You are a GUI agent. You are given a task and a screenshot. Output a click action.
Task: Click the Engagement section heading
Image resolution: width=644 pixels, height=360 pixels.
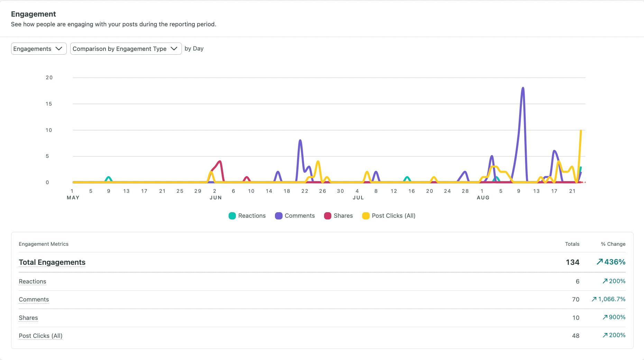tap(34, 14)
